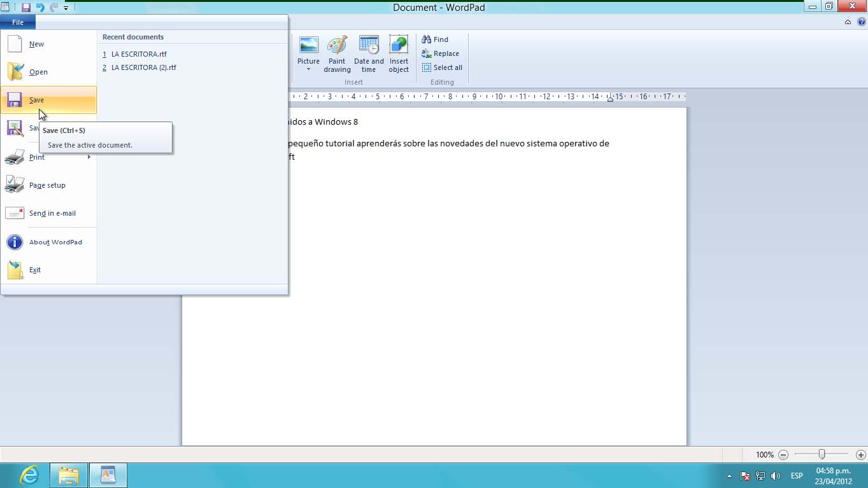Viewport: 868px width, 488px height.
Task: Click the Page setup icon
Action: [x=15, y=185]
